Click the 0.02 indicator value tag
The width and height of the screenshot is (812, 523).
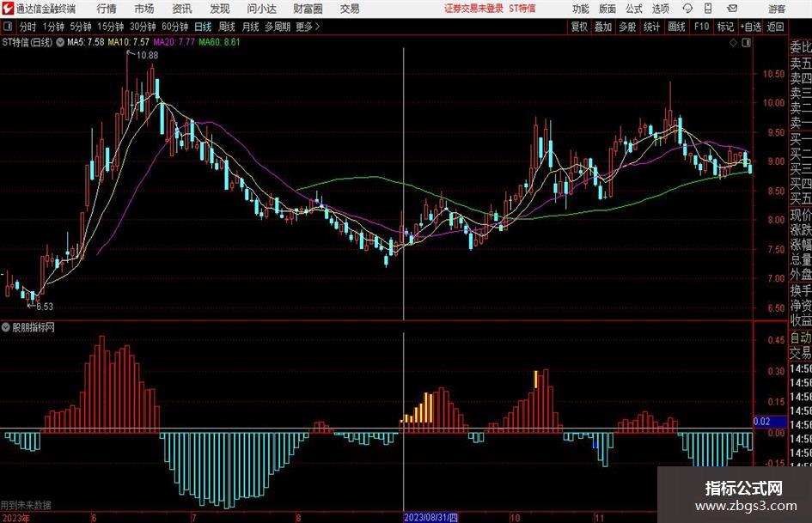(770, 422)
